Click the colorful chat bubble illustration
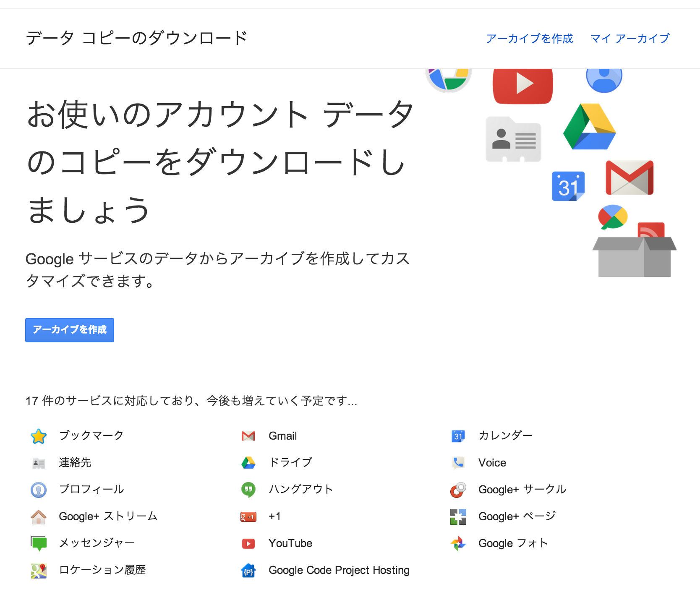 [613, 217]
